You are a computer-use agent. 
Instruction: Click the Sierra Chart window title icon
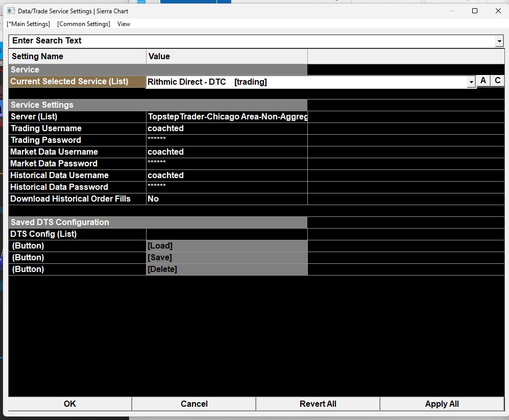tap(11, 11)
